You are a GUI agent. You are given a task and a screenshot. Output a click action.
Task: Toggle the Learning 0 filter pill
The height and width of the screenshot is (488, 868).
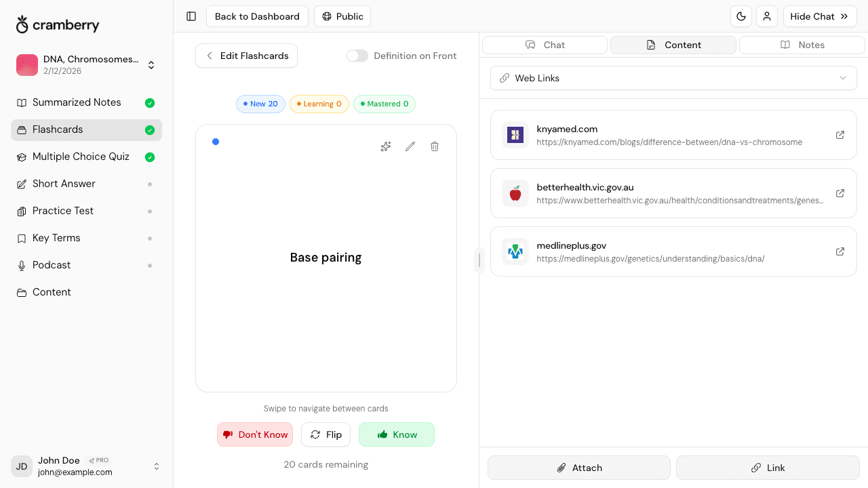(x=319, y=104)
